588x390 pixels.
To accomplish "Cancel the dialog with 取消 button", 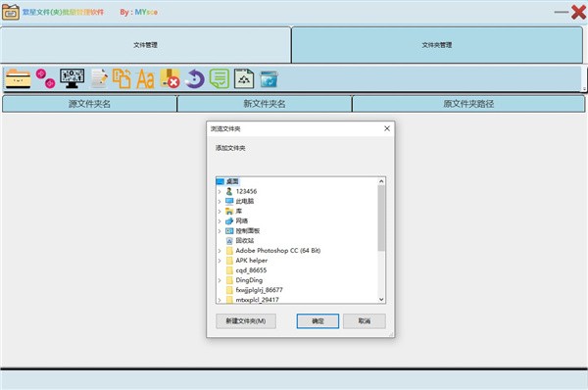I will pos(365,321).
